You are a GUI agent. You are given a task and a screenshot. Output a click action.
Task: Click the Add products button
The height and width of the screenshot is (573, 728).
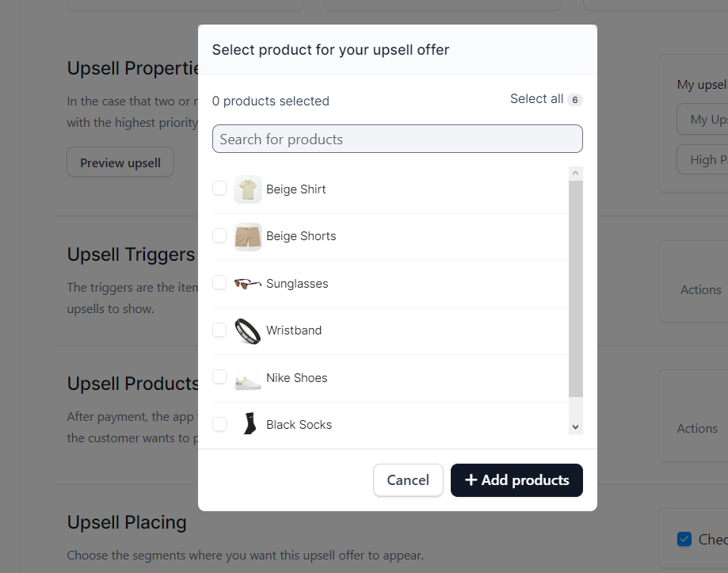[516, 480]
